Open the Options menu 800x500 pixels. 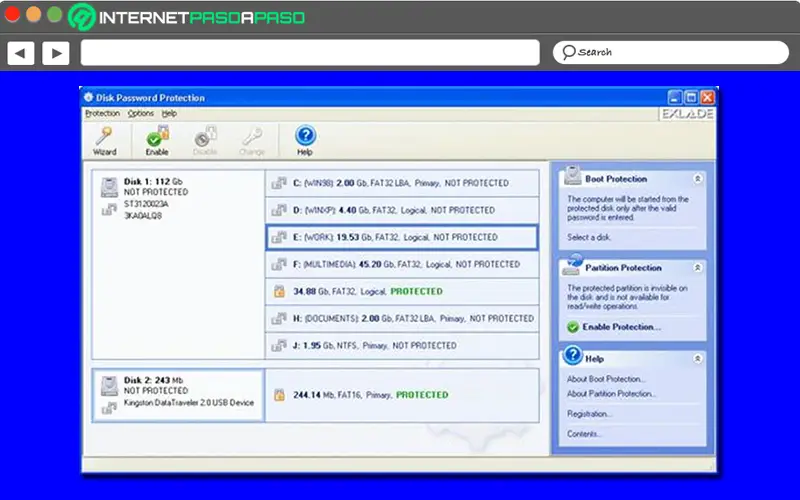(141, 113)
